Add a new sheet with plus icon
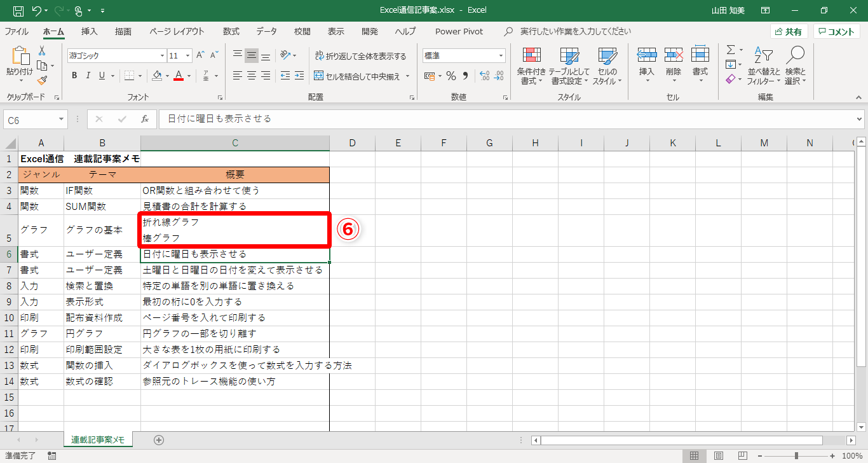The width and height of the screenshot is (868, 463). pos(159,439)
